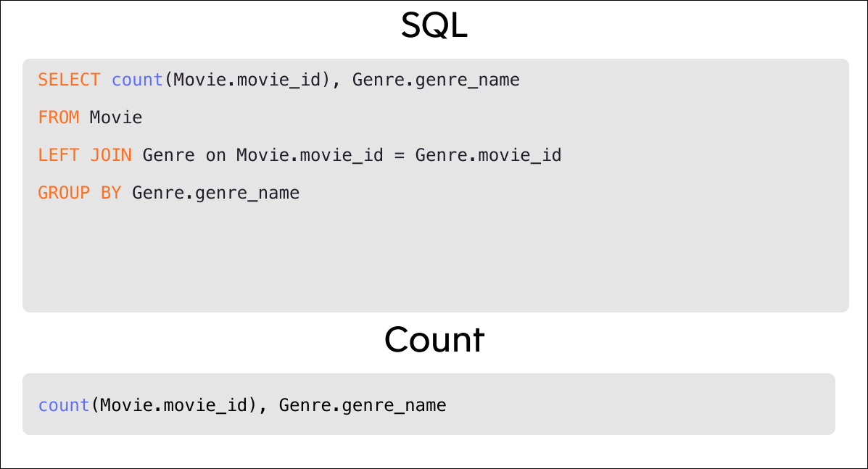The image size is (868, 469).
Task: Click Genre.genre_name on the GROUP BY line
Action: 215,193
